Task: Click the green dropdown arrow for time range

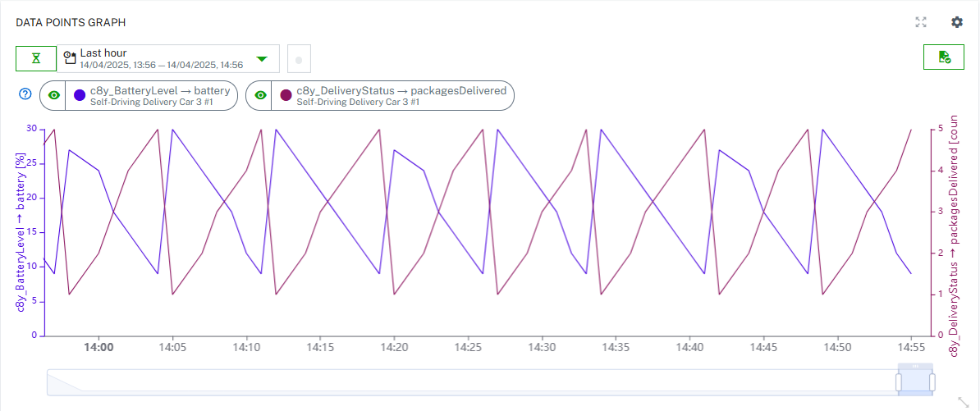Action: point(262,58)
